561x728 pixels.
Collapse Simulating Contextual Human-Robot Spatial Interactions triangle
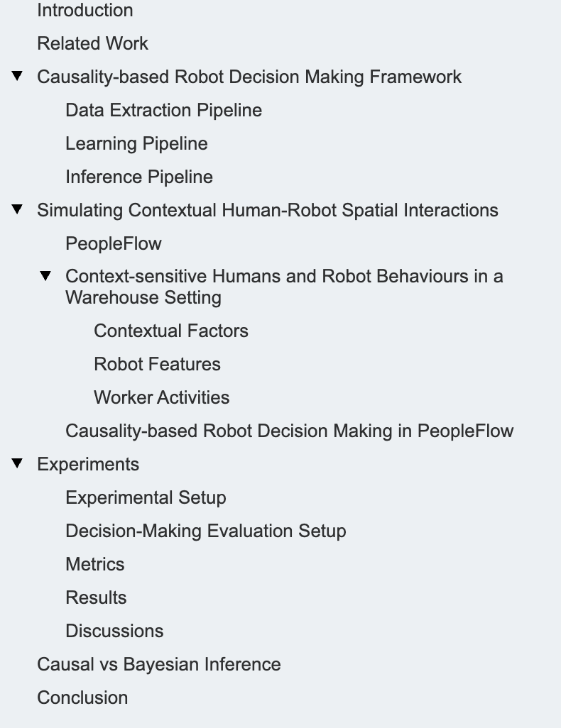click(18, 209)
